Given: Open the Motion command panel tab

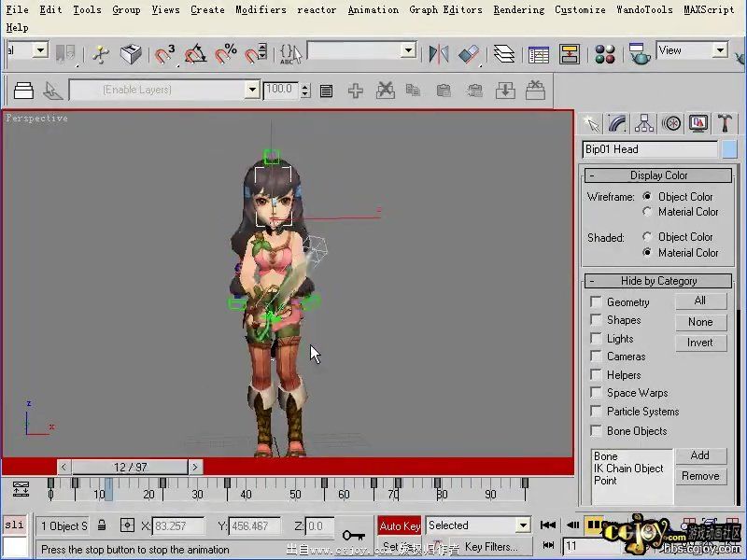Looking at the screenshot, I should coord(671,124).
